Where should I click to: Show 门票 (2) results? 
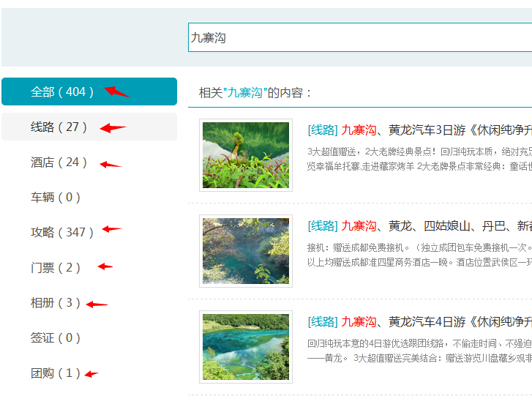point(56,268)
